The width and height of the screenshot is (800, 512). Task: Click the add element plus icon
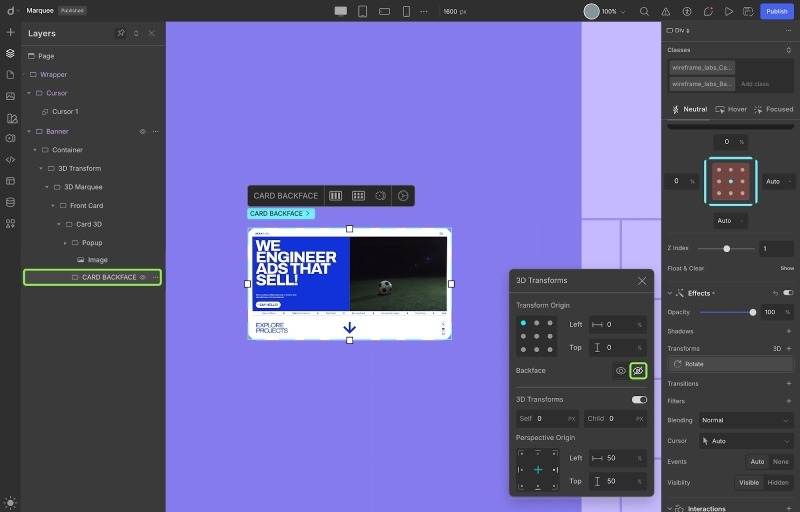10,33
